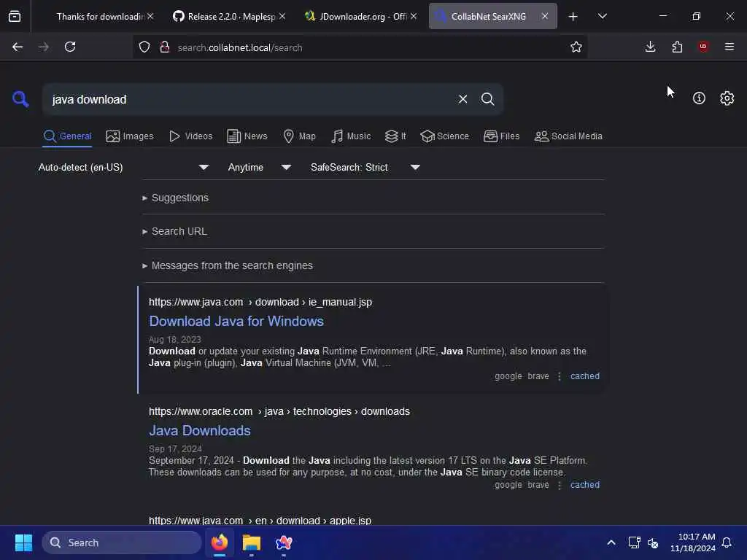
Task: Open cached link for oracle.com result
Action: point(584,485)
